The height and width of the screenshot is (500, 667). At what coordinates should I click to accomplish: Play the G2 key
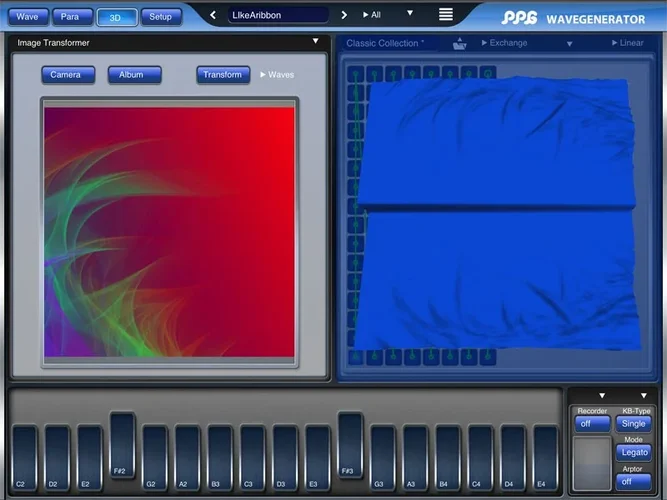[155, 458]
